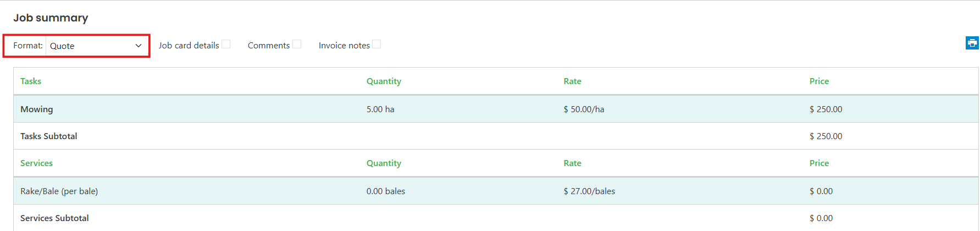
Task: Click the Services section header
Action: (37, 163)
